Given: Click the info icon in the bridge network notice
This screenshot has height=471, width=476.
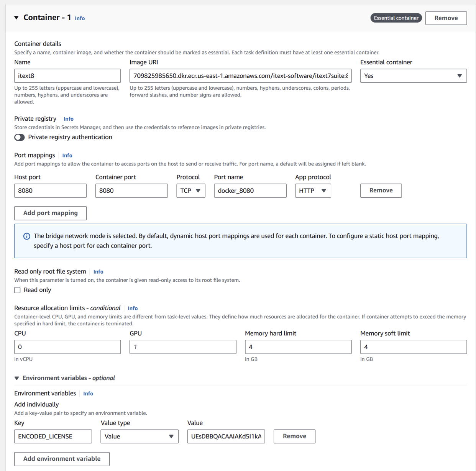Looking at the screenshot, I should 26,236.
